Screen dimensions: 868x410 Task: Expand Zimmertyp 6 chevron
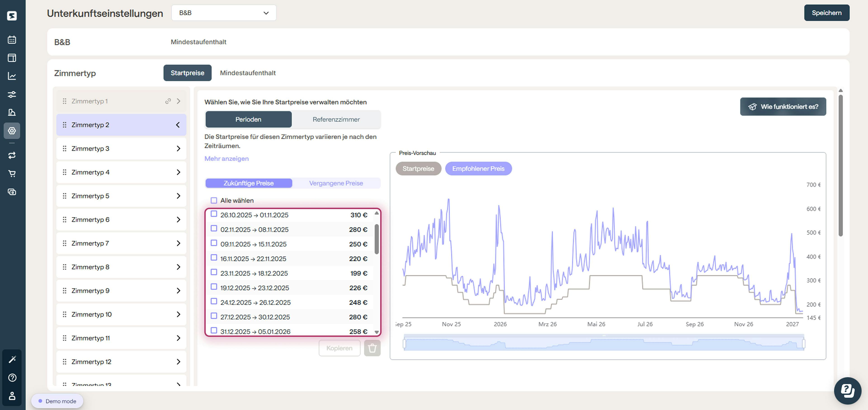[x=178, y=219]
